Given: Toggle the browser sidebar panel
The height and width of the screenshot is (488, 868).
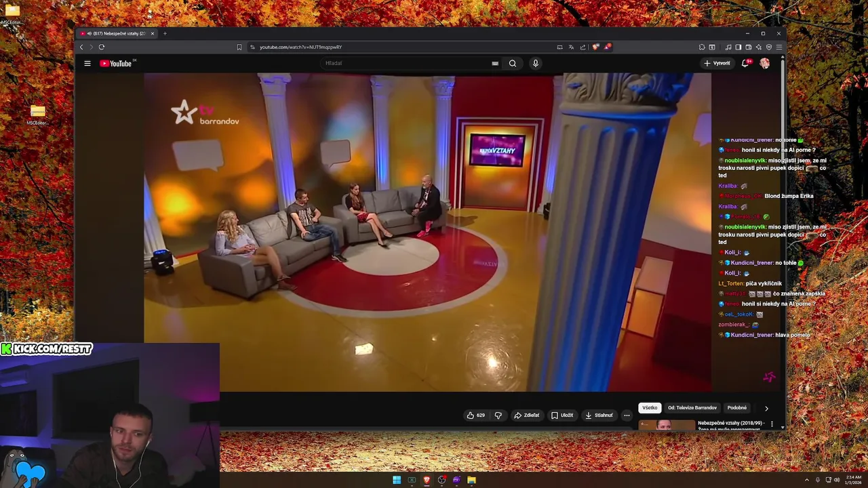Looking at the screenshot, I should (x=738, y=47).
